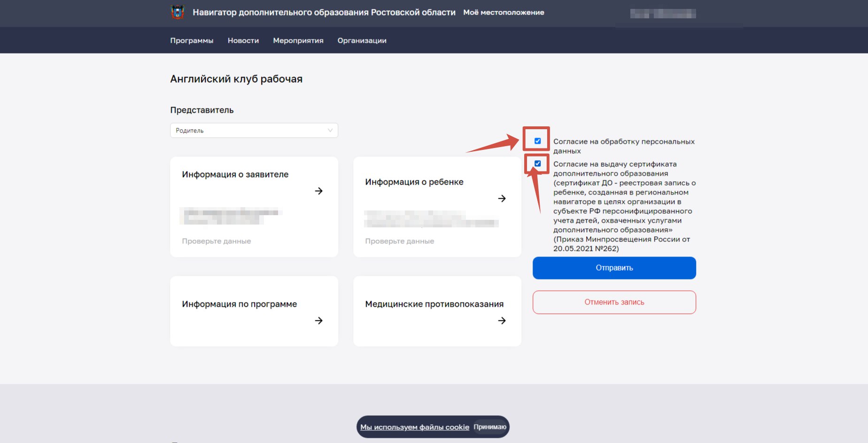
Task: Accept cookies with Принимаю button
Action: pyautogui.click(x=489, y=427)
